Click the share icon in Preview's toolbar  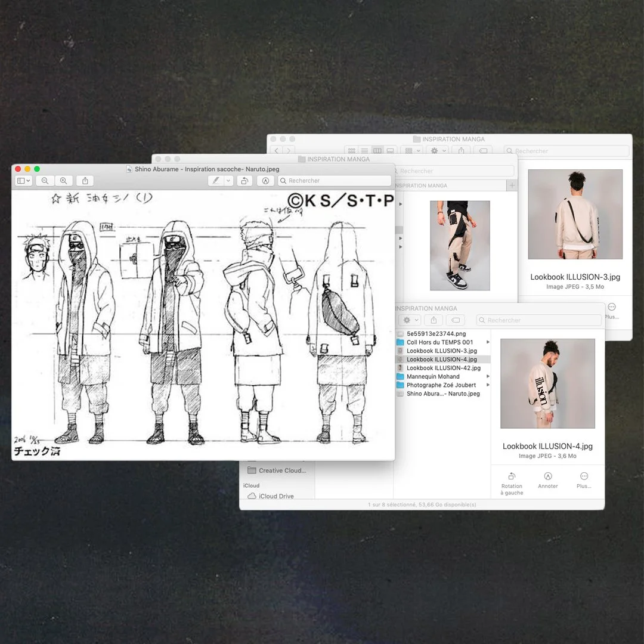click(x=85, y=181)
